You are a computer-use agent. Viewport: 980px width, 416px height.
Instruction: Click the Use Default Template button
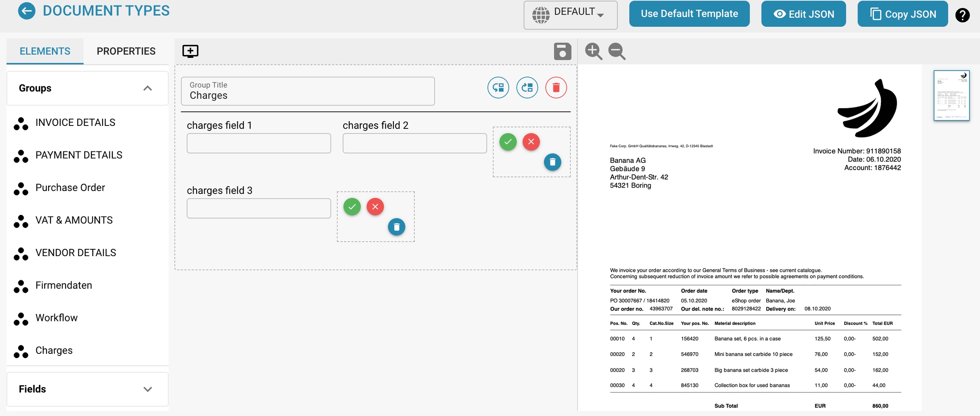689,14
